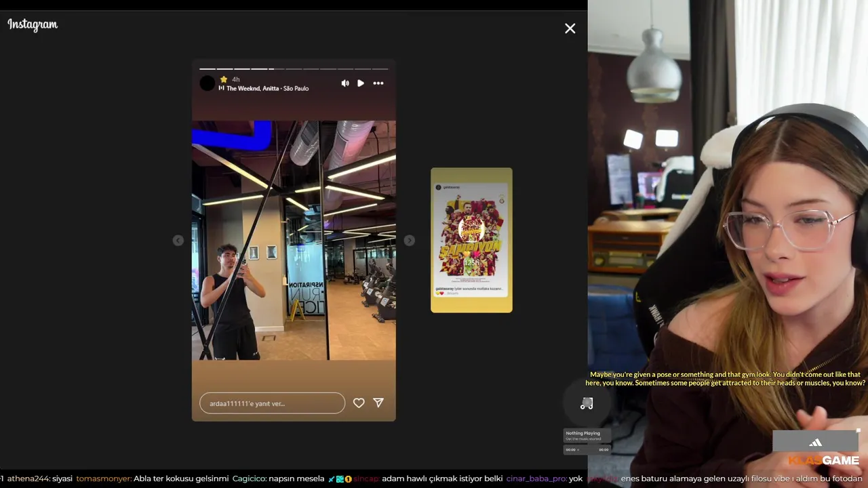The height and width of the screenshot is (488, 868).
Task: Click the gym mirror selfie story image
Action: 294,240
